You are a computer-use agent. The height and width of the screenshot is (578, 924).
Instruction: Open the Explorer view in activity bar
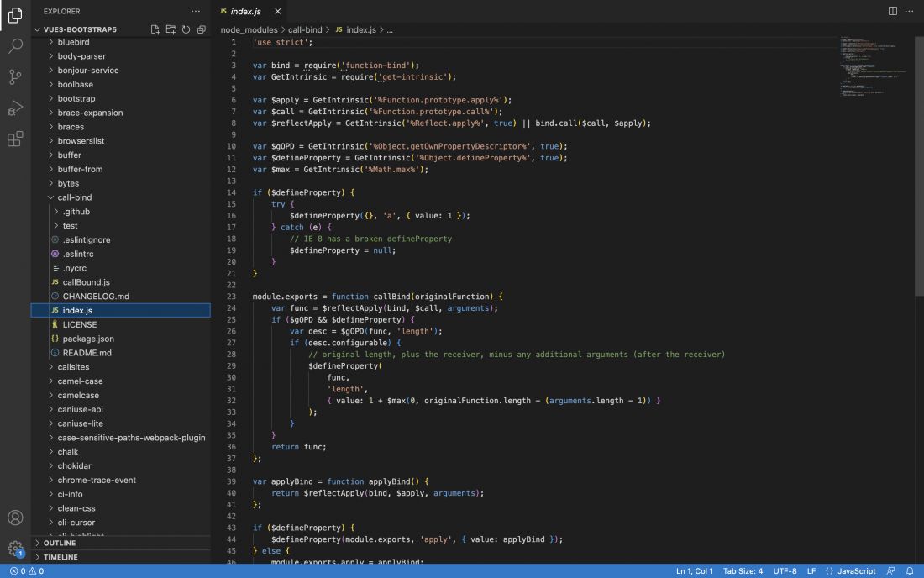[x=15, y=15]
